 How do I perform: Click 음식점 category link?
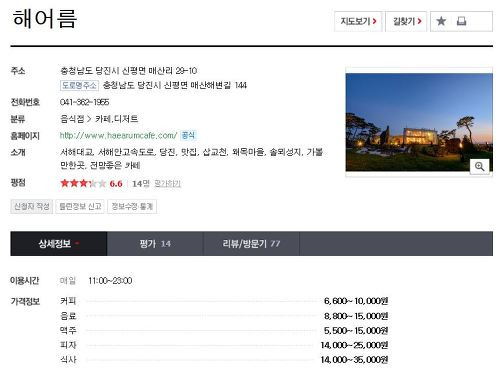tap(72, 119)
